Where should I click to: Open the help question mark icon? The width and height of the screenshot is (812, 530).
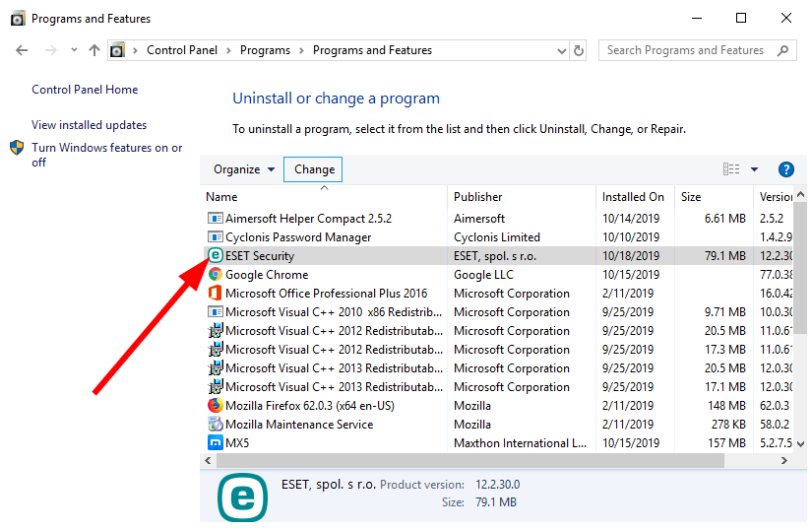pyautogui.click(x=786, y=169)
